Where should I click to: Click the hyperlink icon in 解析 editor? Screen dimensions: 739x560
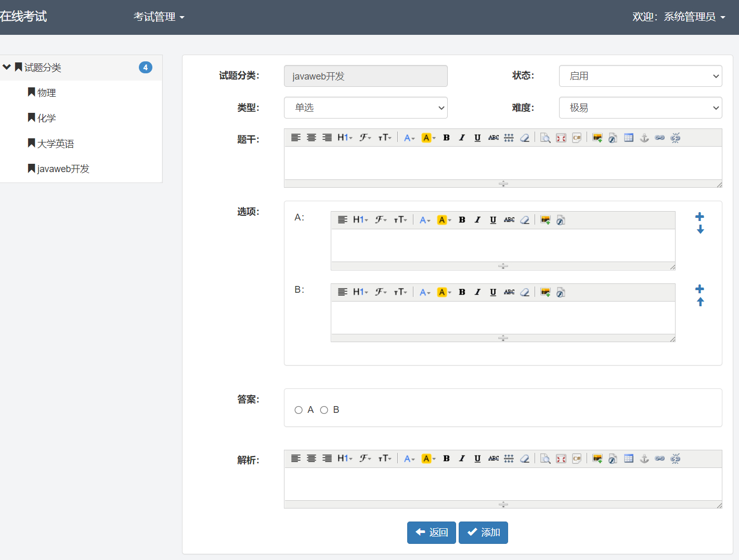tap(659, 459)
